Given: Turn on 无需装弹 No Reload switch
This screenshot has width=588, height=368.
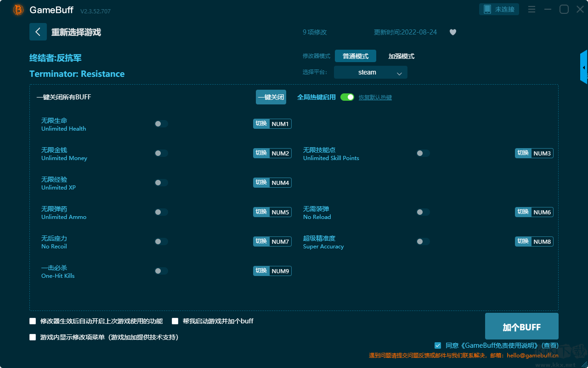Looking at the screenshot, I should [423, 212].
